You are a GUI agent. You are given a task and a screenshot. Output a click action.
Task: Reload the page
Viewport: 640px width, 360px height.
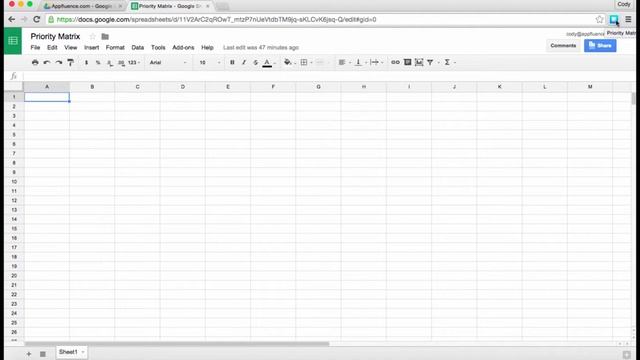pos(37,19)
